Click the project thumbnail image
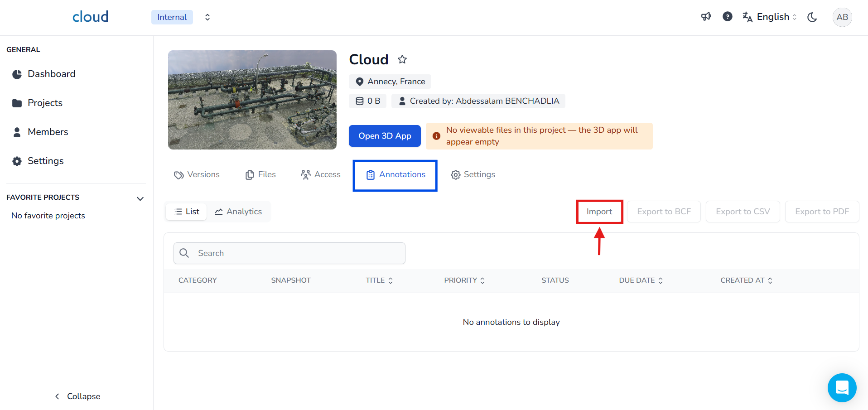 tap(252, 100)
